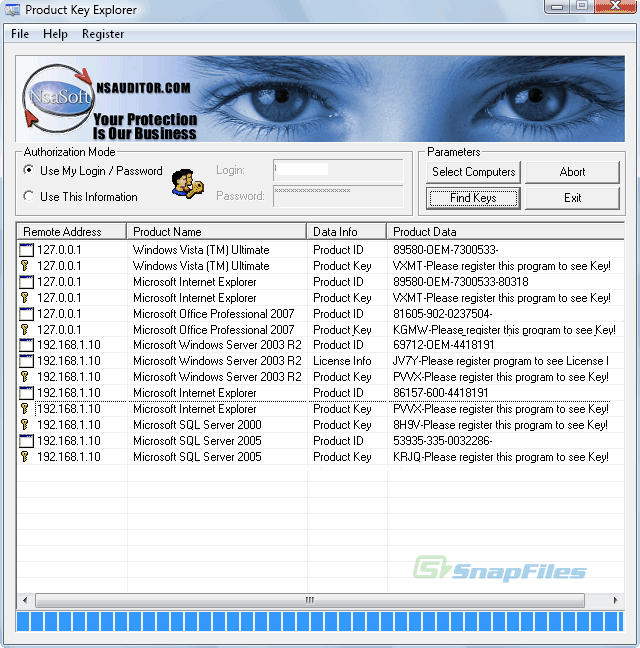
Task: Click the key icon for the 192.168.1.10 Internet Explorer Product Key row
Action: pos(25,409)
